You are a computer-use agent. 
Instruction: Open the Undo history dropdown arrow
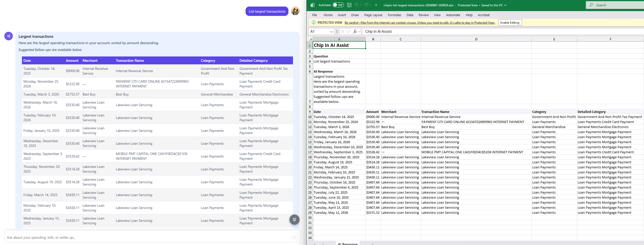click(x=361, y=5)
